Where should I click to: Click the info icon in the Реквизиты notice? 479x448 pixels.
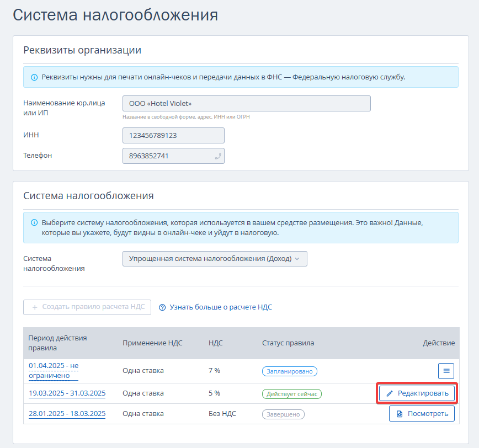pos(34,77)
